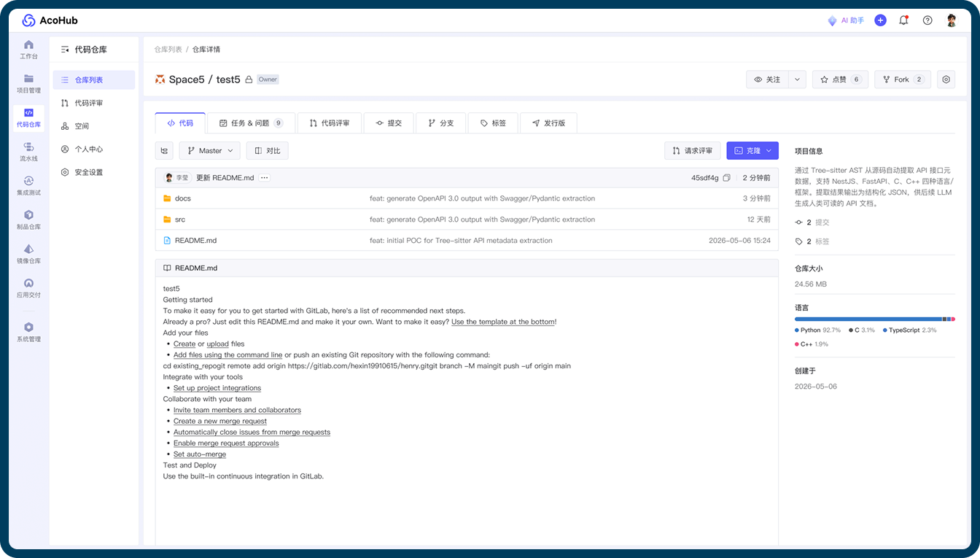The width and height of the screenshot is (980, 558).
Task: Click the blue plus create icon
Action: pyautogui.click(x=880, y=20)
